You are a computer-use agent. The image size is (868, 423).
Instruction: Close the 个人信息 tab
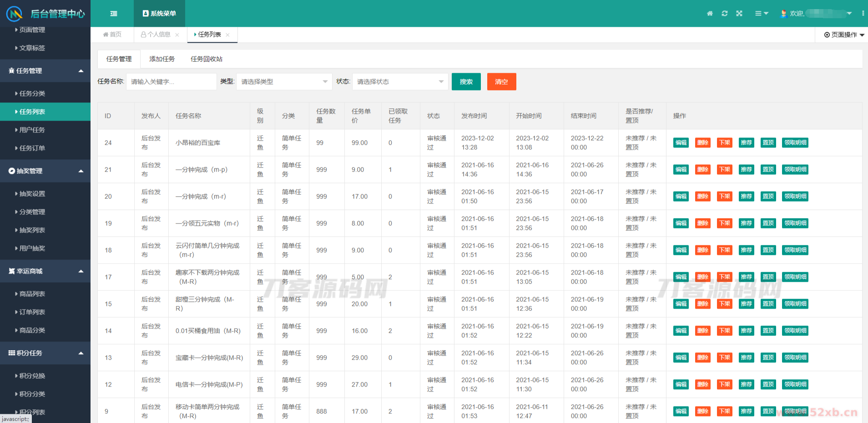[x=177, y=35]
